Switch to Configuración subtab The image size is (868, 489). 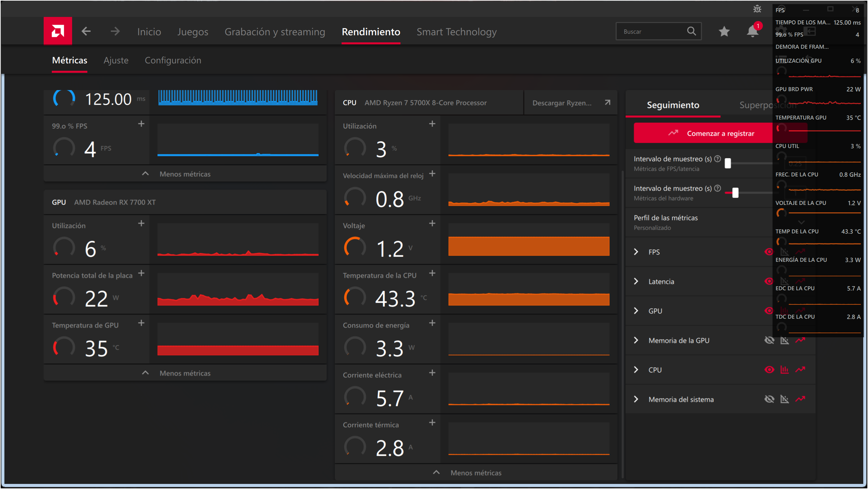tap(173, 60)
